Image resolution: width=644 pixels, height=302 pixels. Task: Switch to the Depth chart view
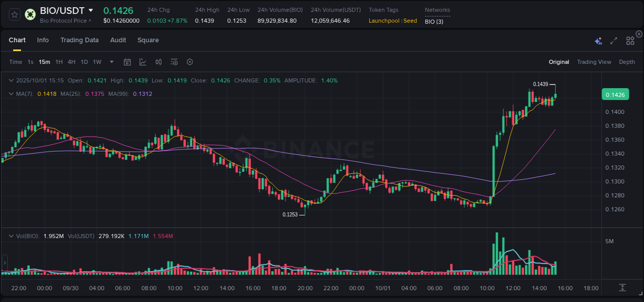pos(626,62)
